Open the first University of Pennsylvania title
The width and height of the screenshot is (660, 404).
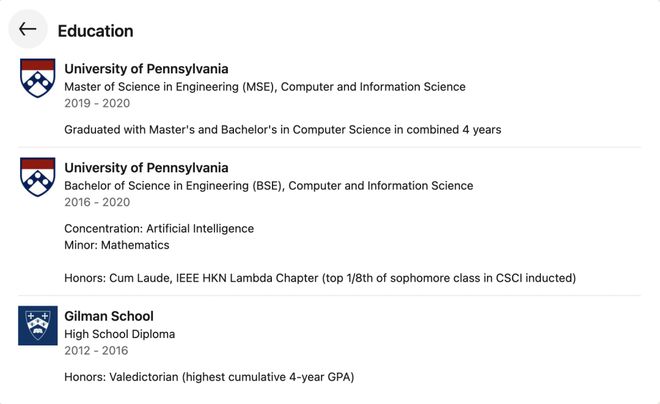[146, 69]
